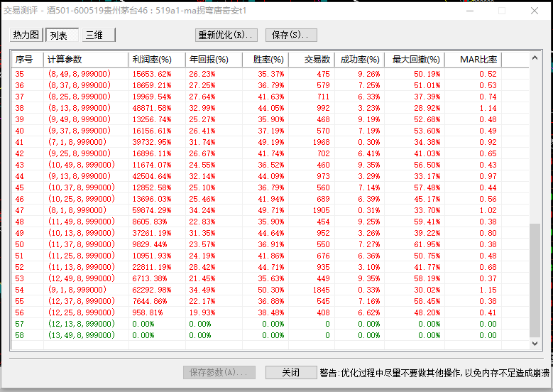This screenshot has height=392, width=553.
Task: Sort by the 胜率(%) column header
Action: point(265,60)
